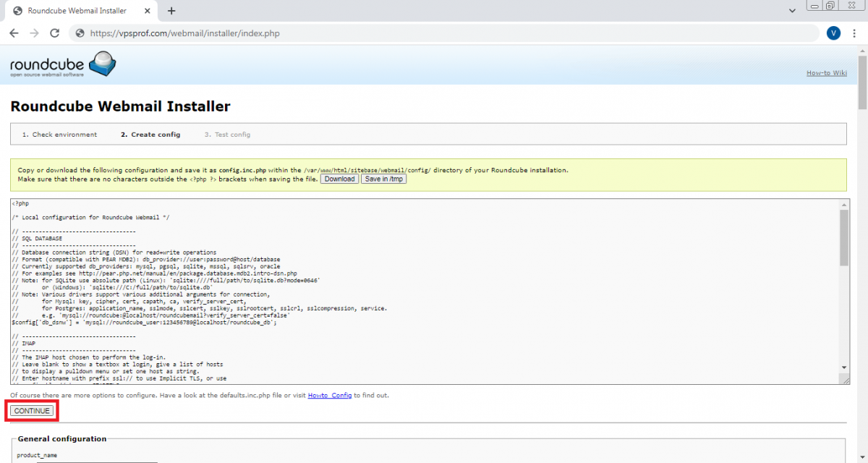Click the Roundcube logo
This screenshot has width=868, height=463.
point(62,64)
